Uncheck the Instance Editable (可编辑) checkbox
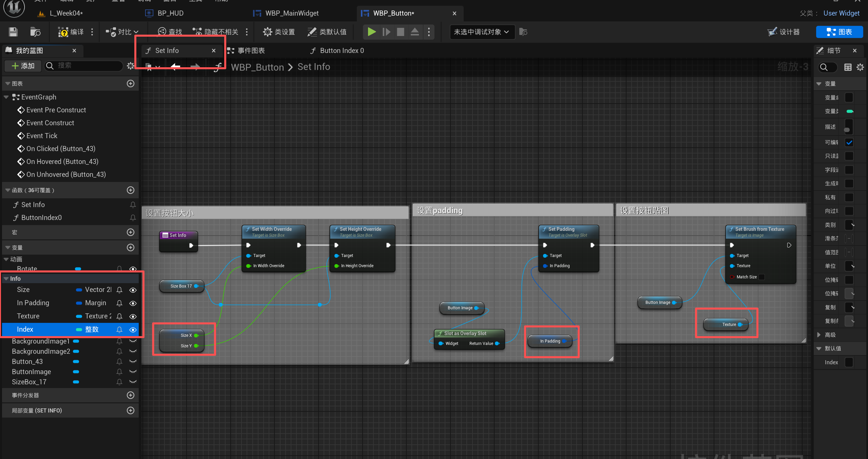The width and height of the screenshot is (868, 459). point(849,143)
